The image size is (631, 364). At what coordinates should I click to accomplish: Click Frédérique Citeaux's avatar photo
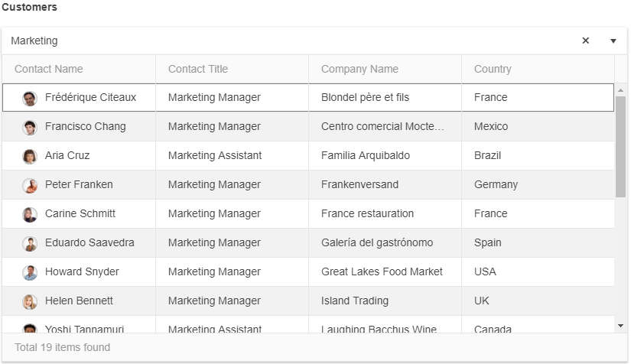coord(30,98)
